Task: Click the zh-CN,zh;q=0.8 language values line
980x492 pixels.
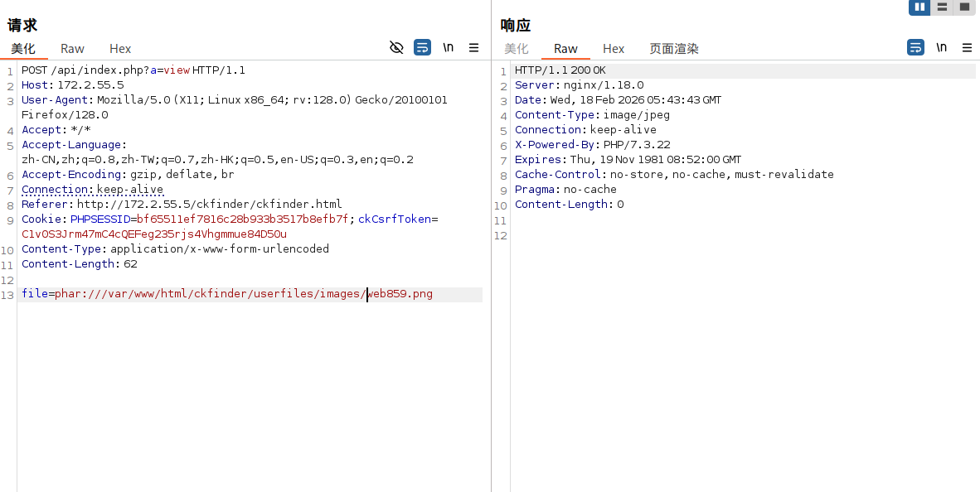Action: point(217,160)
